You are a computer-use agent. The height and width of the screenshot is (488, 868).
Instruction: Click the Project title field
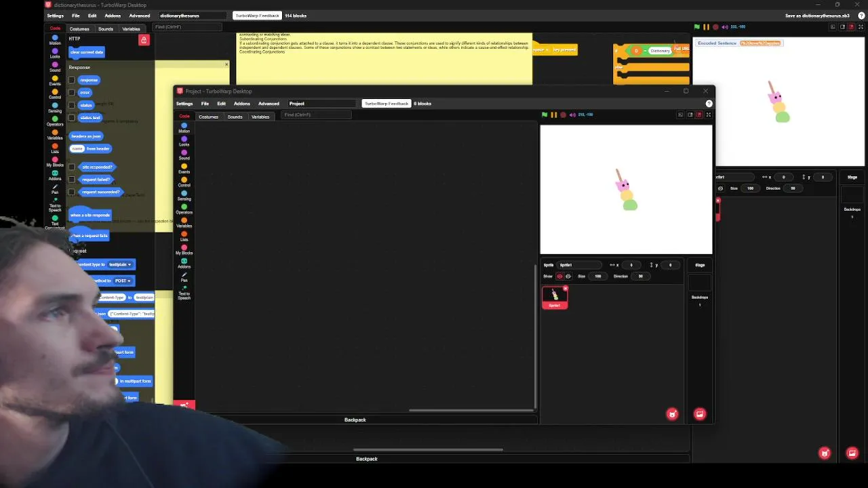(x=321, y=104)
